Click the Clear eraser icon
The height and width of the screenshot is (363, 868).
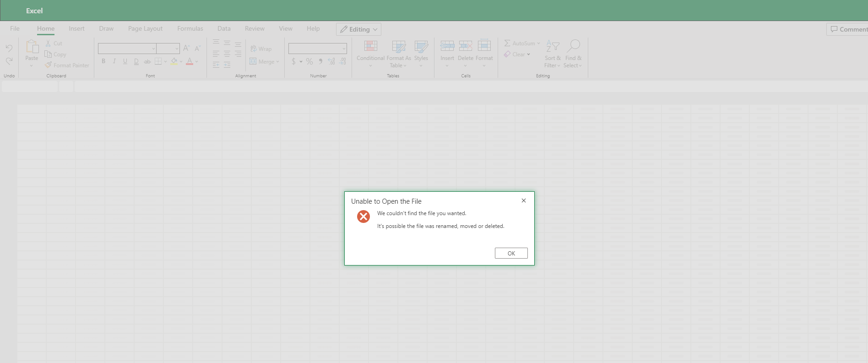pos(507,54)
